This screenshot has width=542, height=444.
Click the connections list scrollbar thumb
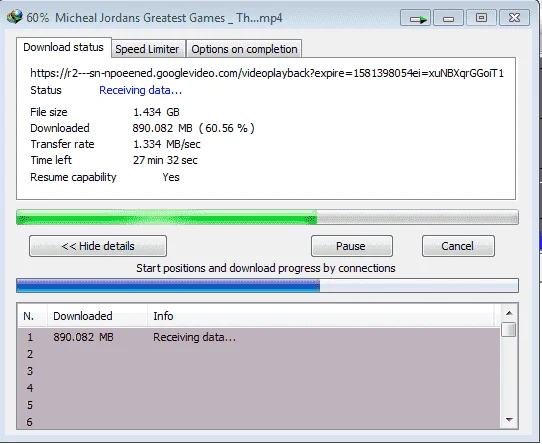tap(509, 329)
